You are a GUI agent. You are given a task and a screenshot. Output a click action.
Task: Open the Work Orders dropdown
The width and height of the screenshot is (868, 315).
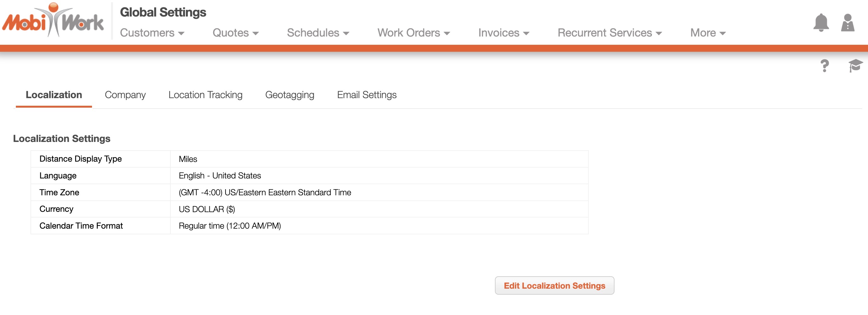(413, 33)
